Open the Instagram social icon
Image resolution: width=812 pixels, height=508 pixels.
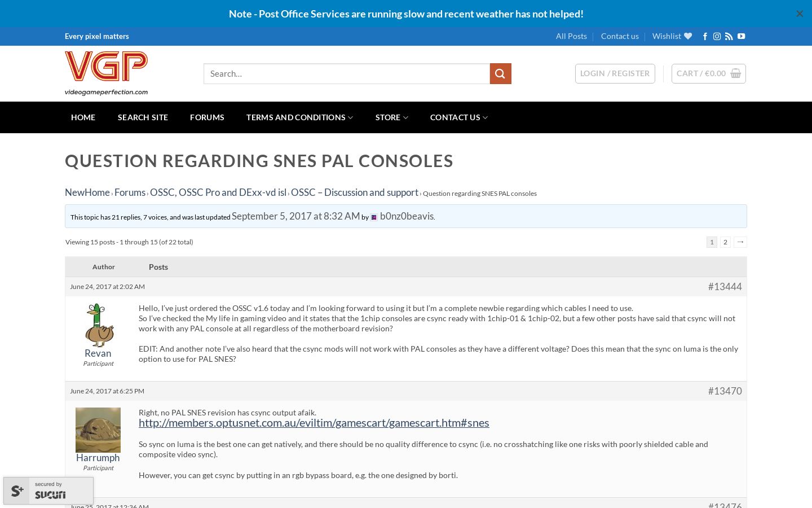click(x=717, y=36)
